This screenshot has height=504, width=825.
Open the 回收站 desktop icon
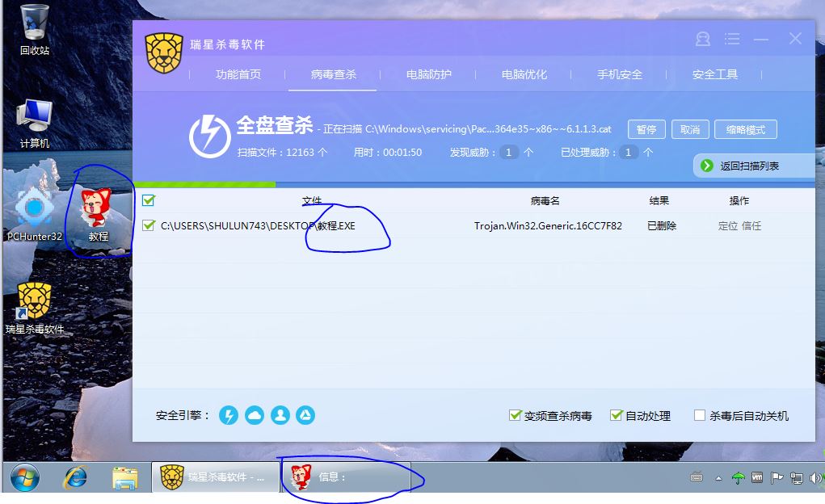[x=35, y=29]
